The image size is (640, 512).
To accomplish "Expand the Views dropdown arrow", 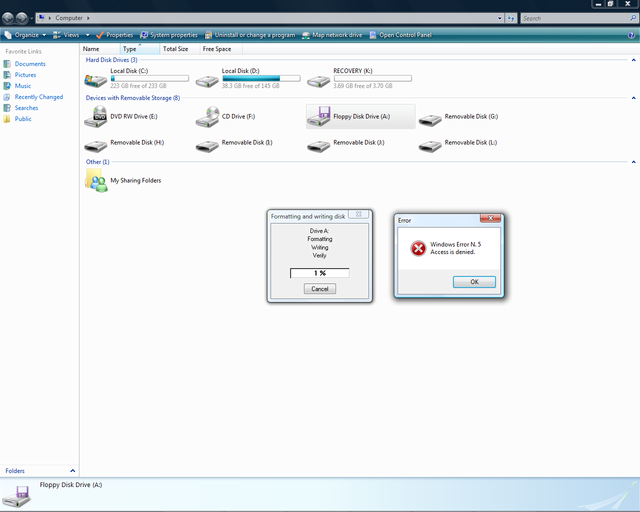I will tap(87, 35).
